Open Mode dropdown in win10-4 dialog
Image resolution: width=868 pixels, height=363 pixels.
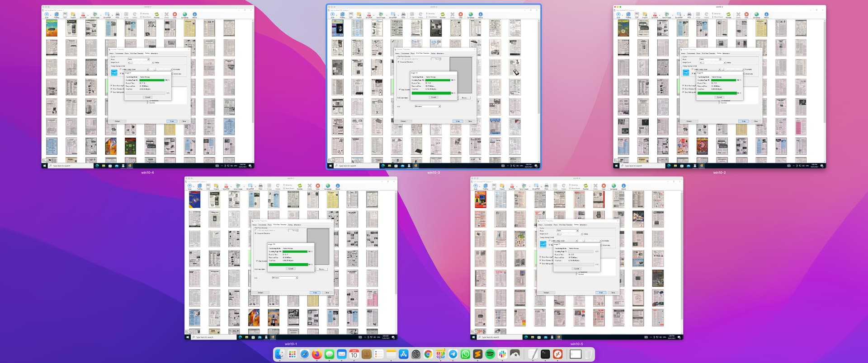[x=138, y=59]
